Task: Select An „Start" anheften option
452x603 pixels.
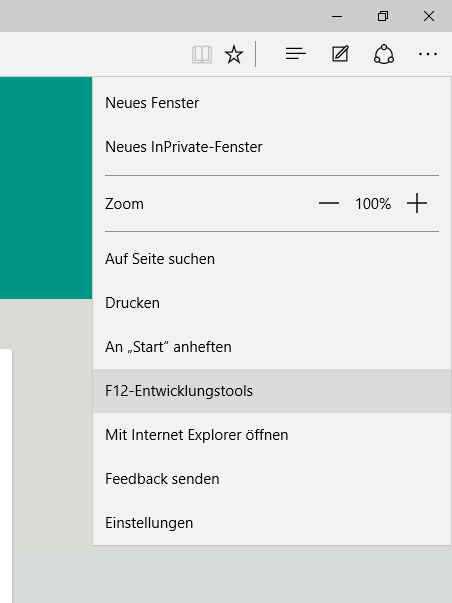Action: (272, 346)
